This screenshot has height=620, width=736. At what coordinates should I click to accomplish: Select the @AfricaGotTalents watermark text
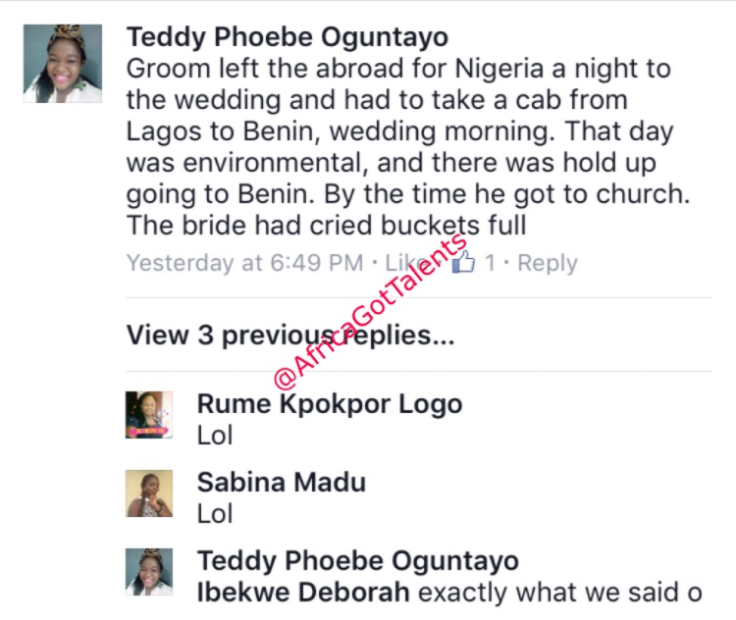(x=370, y=312)
